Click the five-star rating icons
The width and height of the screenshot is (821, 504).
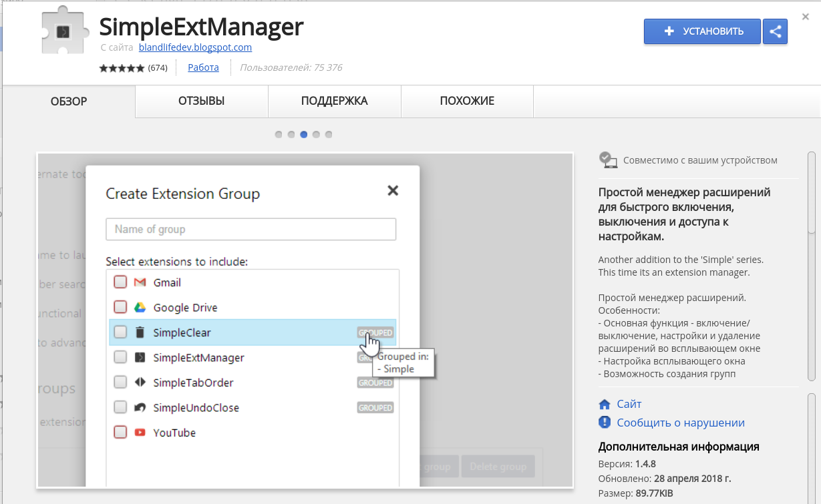(122, 68)
